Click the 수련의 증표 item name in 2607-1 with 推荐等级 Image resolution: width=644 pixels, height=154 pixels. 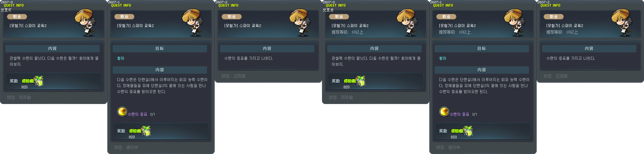click(x=459, y=114)
